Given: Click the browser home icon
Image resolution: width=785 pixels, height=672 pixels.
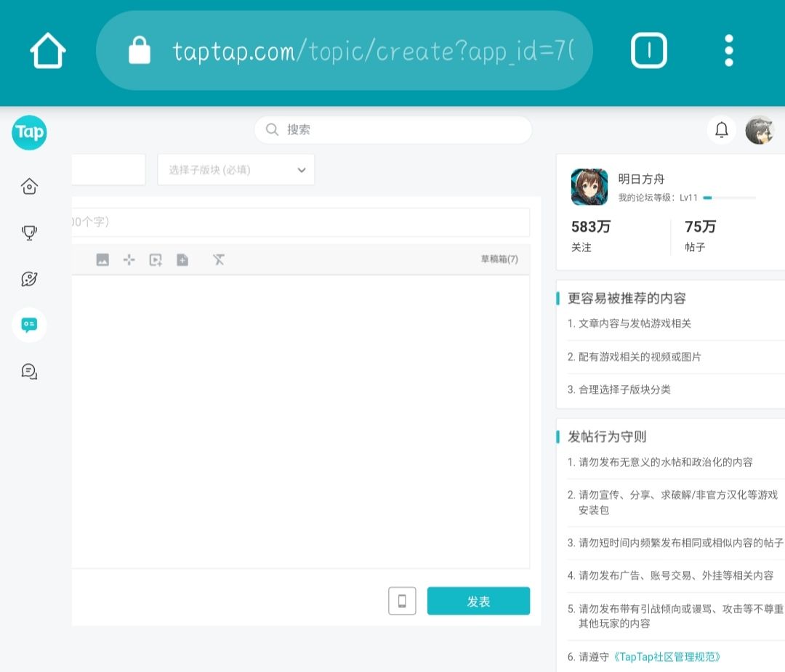Looking at the screenshot, I should tap(47, 49).
